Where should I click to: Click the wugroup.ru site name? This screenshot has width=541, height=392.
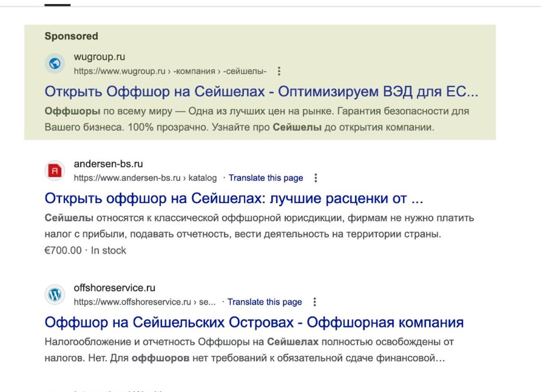99,57
